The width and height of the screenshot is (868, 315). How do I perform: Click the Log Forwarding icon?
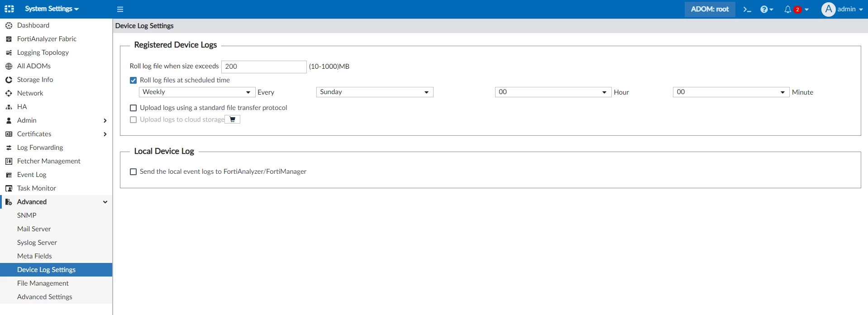point(9,148)
